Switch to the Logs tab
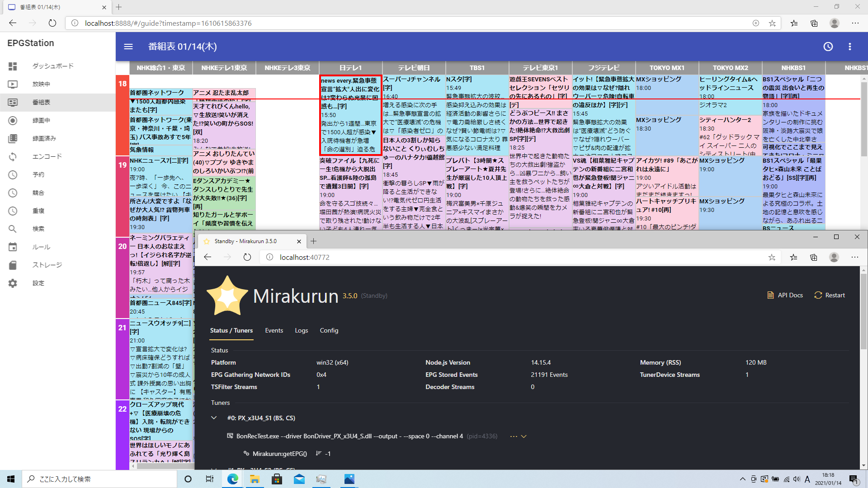868x488 pixels. 301,330
